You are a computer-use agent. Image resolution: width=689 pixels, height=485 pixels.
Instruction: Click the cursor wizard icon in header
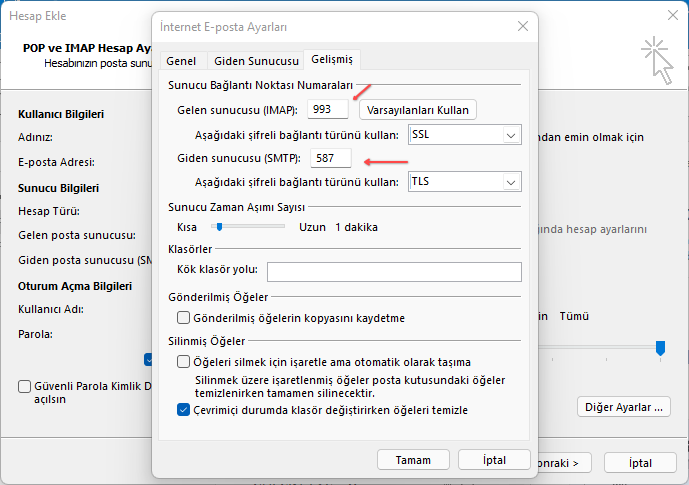(657, 59)
